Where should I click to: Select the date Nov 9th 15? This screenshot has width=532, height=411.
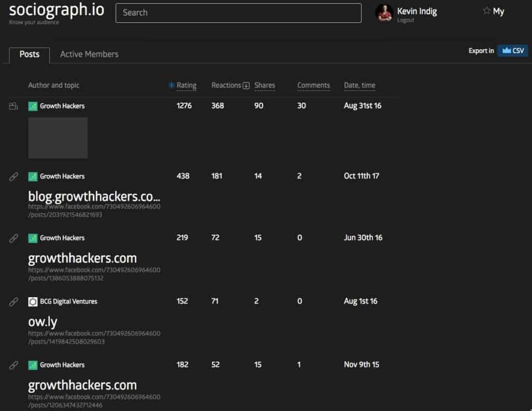[x=362, y=365]
